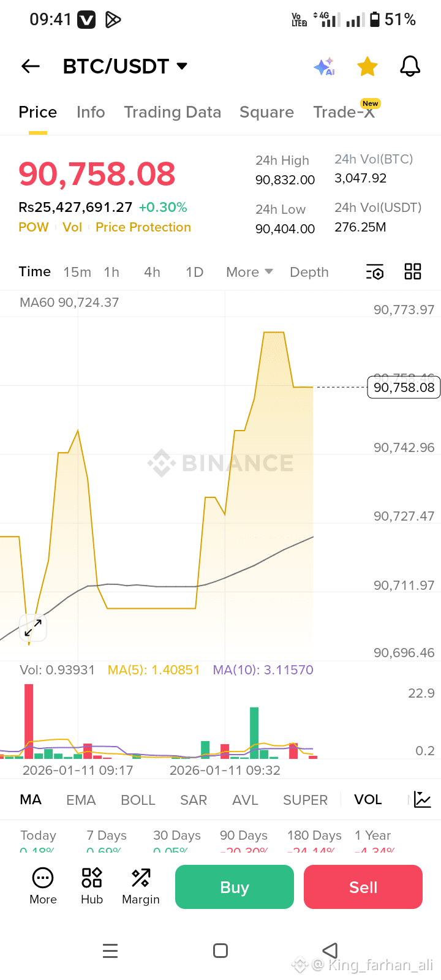Open the indicator chart icon
This screenshot has height=980, width=441.
point(423,799)
